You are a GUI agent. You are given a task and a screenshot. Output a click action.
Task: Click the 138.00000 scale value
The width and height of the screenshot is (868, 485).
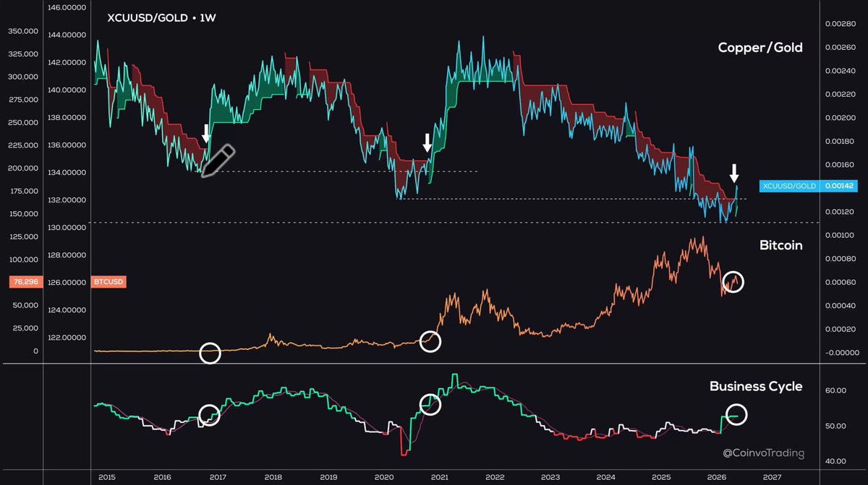point(69,118)
